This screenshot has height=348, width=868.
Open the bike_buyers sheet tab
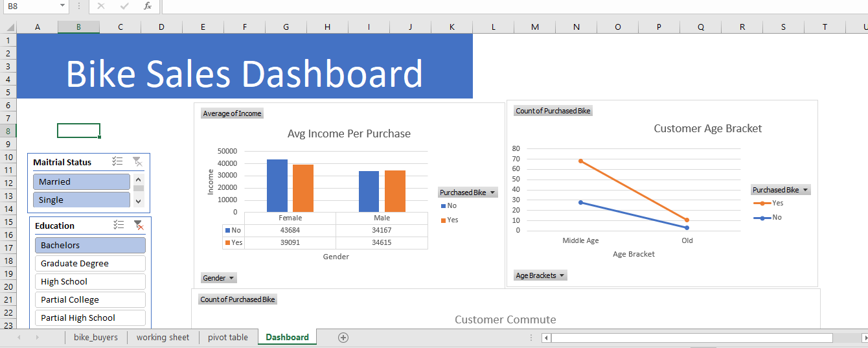pos(96,337)
